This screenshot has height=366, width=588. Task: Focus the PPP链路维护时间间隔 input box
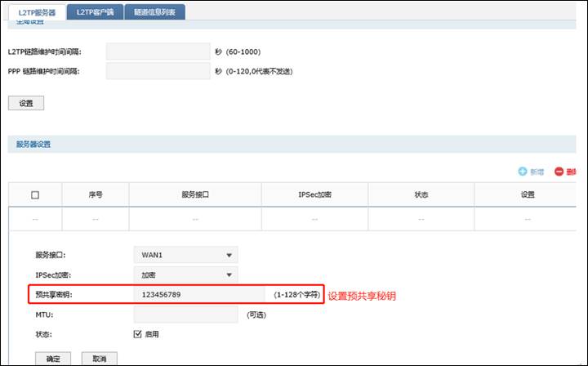(158, 71)
